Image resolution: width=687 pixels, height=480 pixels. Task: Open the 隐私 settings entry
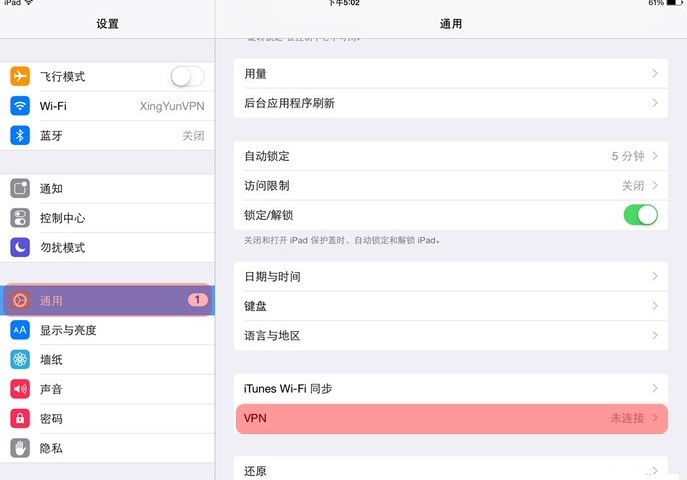(x=107, y=448)
